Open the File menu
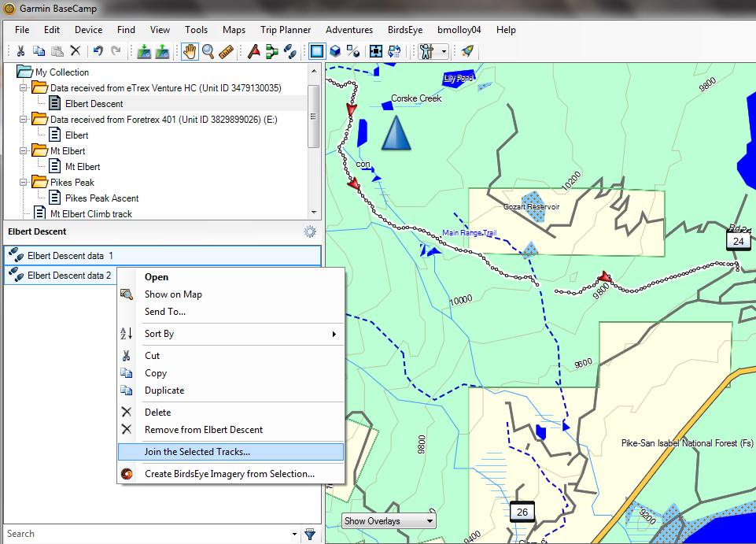 22,30
